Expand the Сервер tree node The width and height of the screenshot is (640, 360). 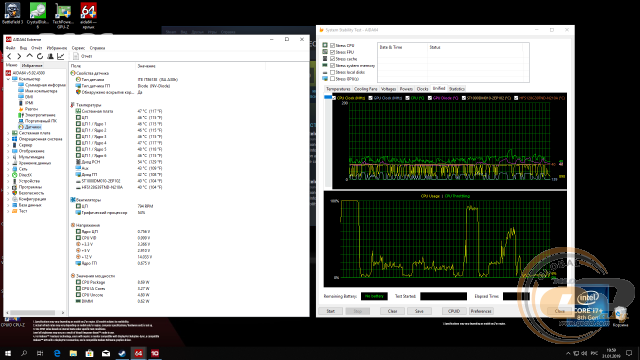8,145
